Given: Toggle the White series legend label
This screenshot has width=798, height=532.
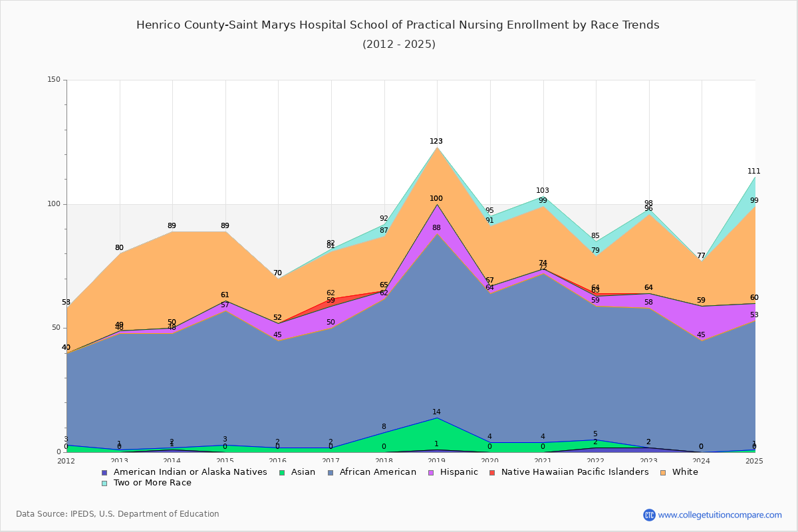Looking at the screenshot, I should [685, 472].
